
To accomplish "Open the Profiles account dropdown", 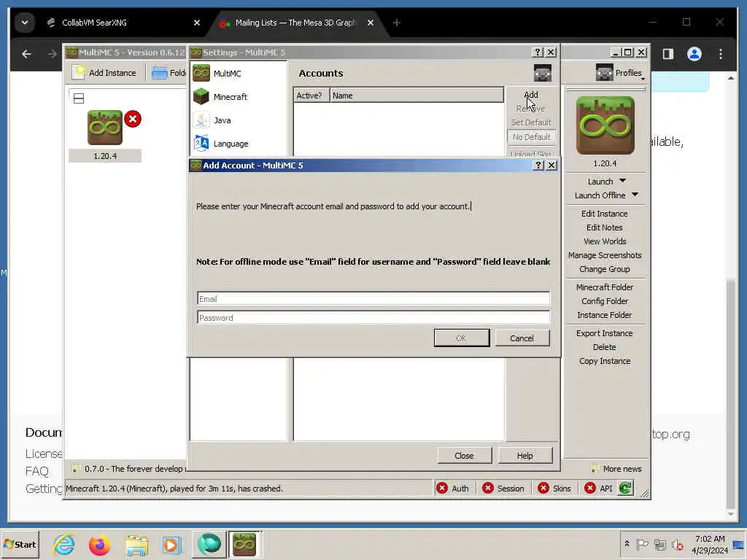I will (620, 73).
